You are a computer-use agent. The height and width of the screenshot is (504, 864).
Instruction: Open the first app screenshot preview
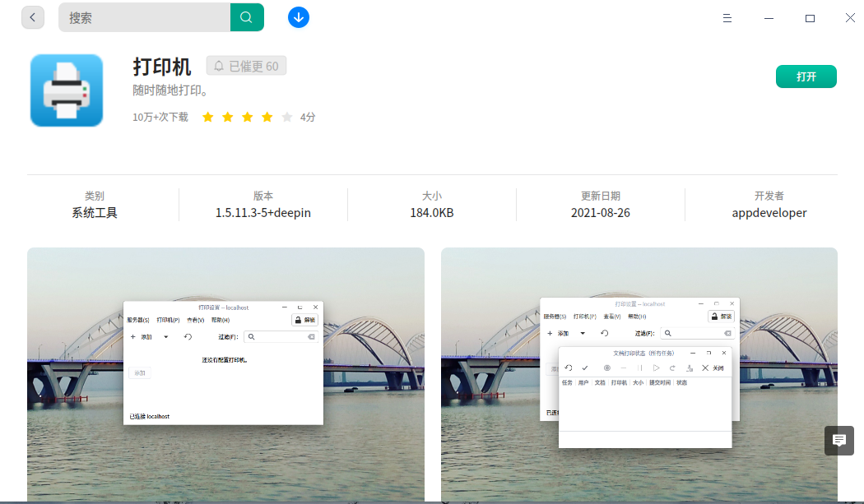tap(225, 374)
